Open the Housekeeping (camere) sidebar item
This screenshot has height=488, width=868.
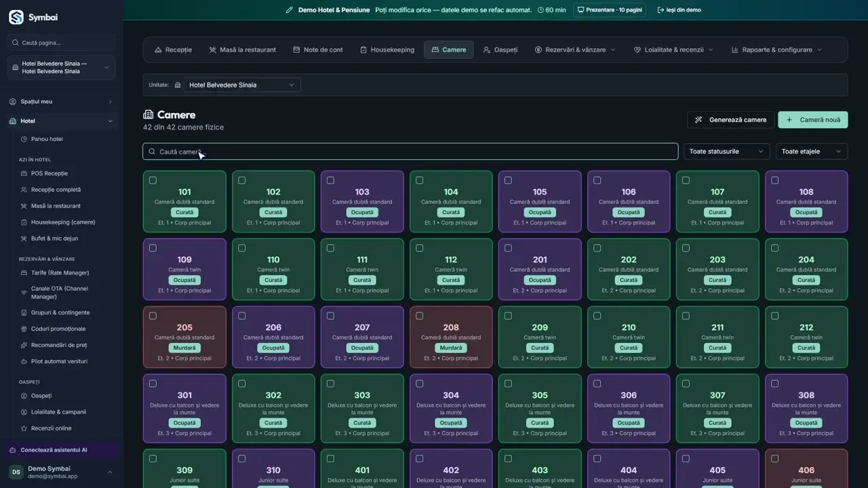point(62,222)
